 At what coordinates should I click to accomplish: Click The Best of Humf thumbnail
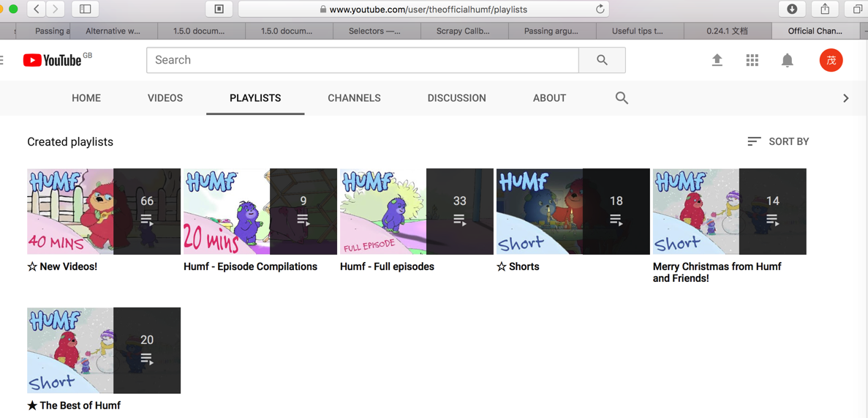104,351
